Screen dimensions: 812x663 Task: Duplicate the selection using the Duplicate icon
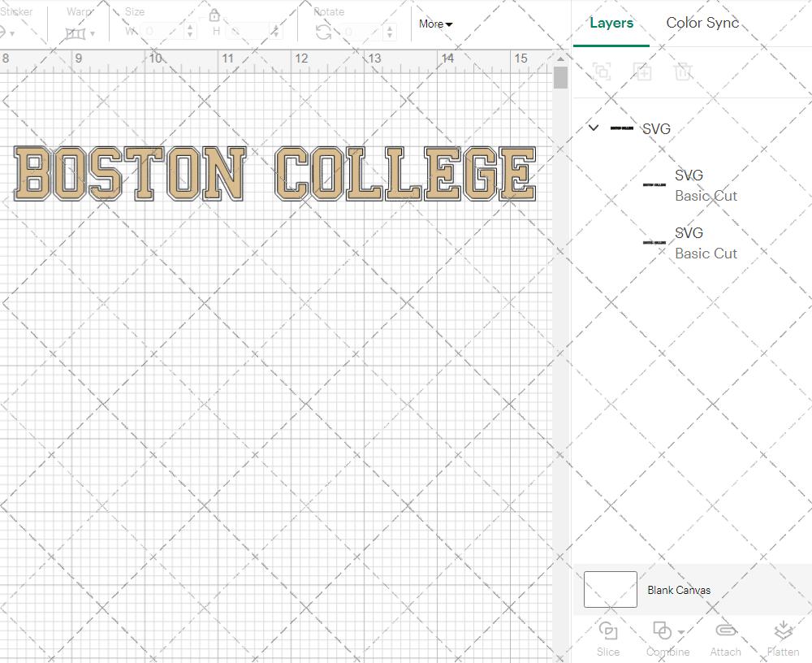642,71
